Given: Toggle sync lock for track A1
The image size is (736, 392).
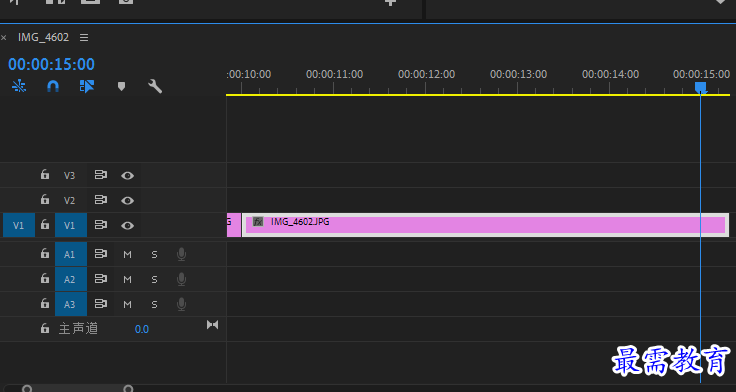Looking at the screenshot, I should (x=100, y=254).
